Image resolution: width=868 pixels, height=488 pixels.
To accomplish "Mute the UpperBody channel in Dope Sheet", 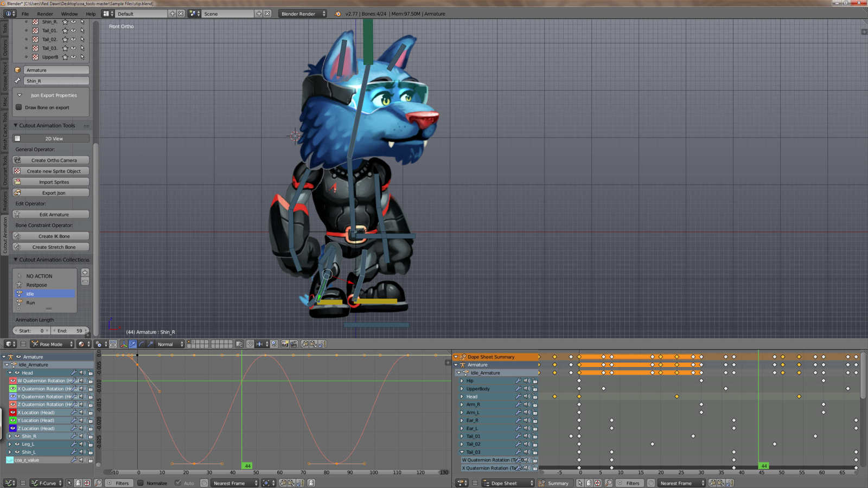I will click(x=526, y=388).
